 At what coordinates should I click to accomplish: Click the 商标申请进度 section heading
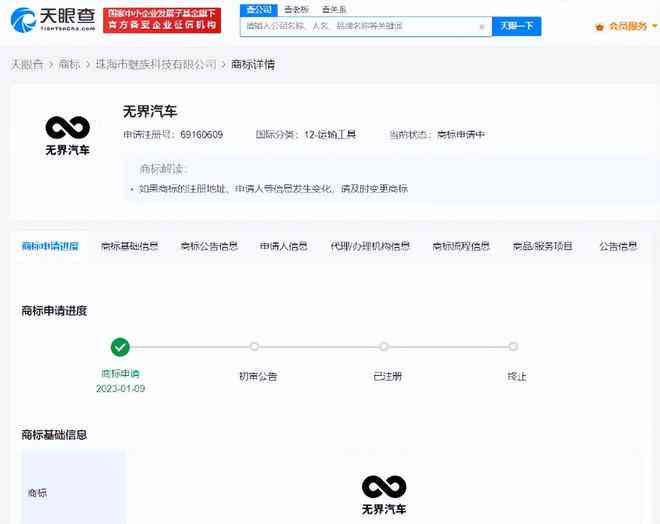[54, 311]
